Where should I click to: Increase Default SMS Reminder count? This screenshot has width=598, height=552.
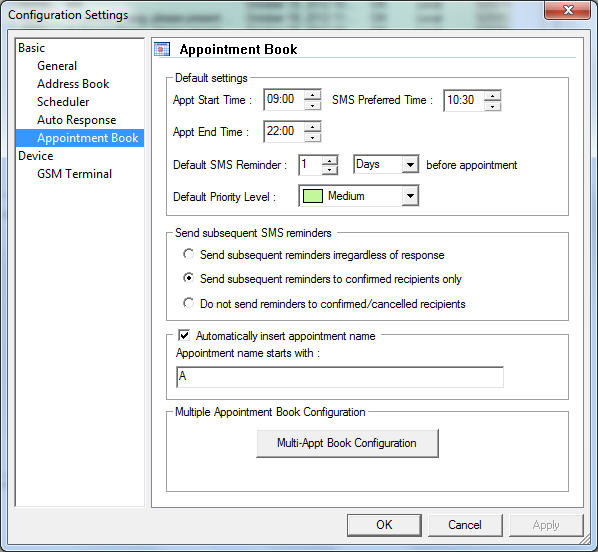coord(330,160)
